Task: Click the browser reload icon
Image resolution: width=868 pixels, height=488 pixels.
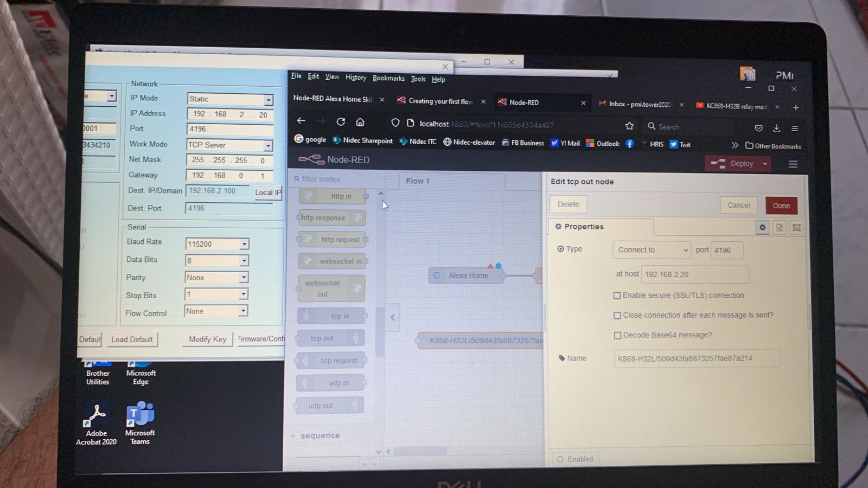Action: pos(341,122)
